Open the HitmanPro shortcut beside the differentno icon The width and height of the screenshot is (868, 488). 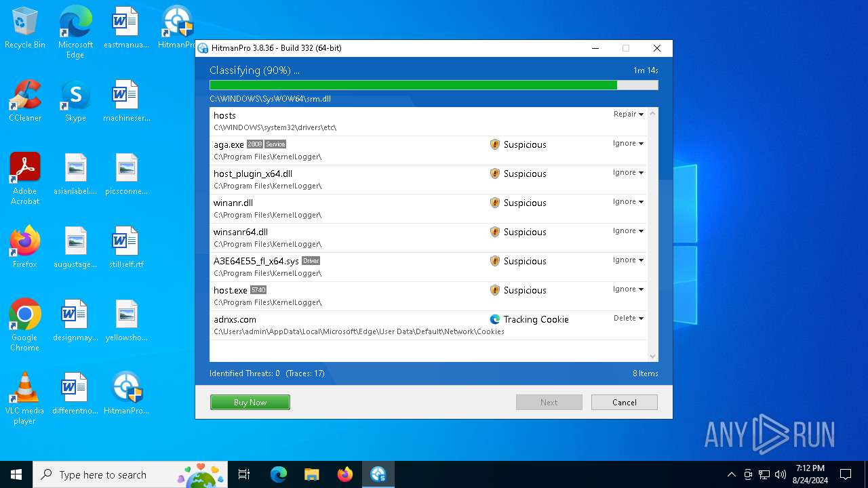tap(126, 394)
